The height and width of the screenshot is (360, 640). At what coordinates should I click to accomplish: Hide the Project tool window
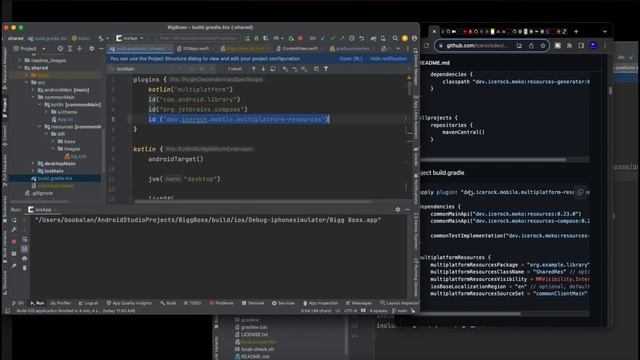coord(101,49)
